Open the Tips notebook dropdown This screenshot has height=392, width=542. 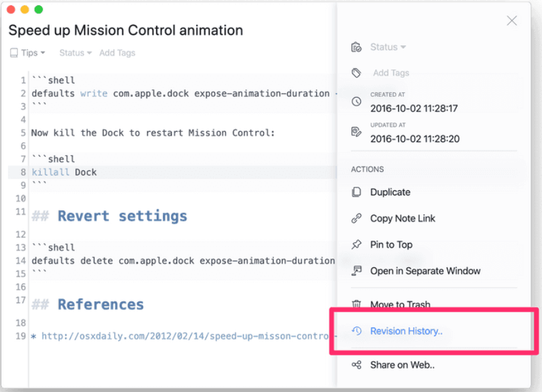pyautogui.click(x=33, y=53)
